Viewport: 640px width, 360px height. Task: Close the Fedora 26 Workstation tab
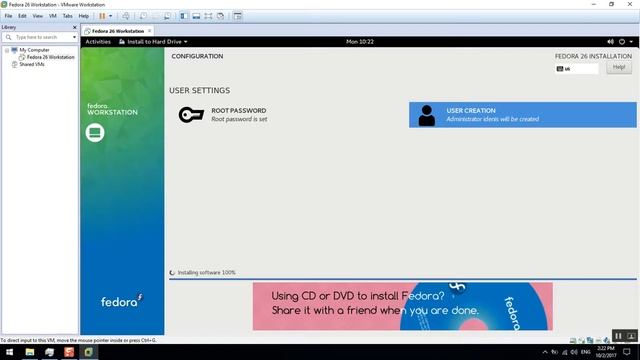pos(150,31)
